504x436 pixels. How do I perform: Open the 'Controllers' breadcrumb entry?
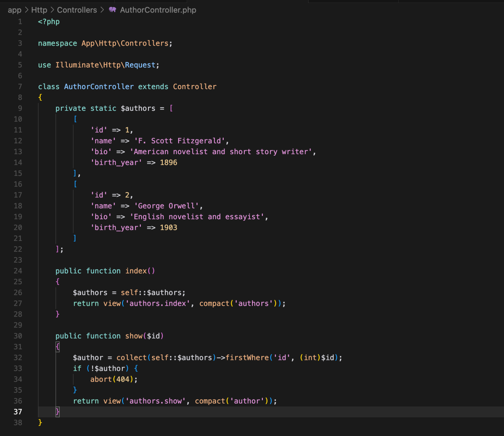[x=77, y=10]
